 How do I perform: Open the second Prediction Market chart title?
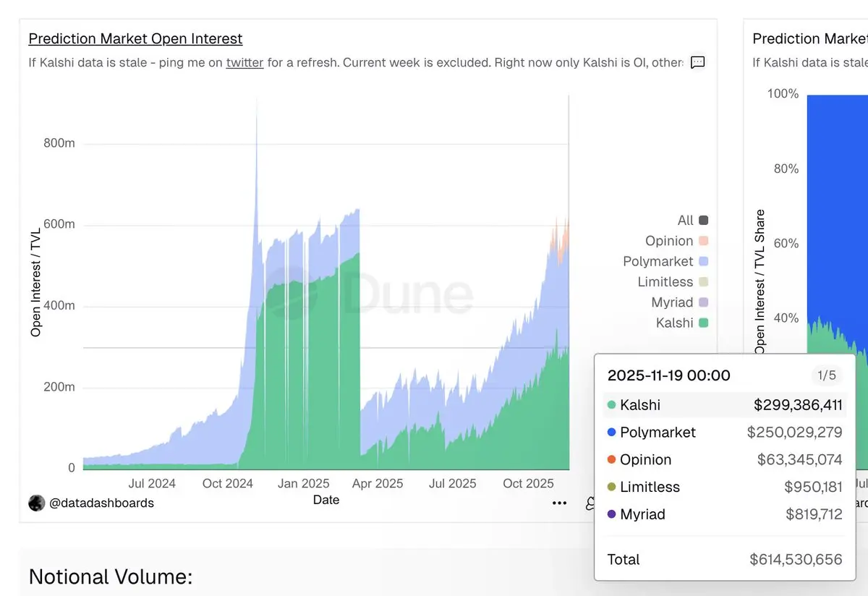[810, 39]
